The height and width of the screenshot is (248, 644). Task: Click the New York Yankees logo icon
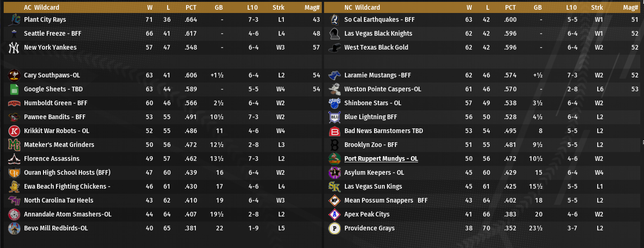[14, 47]
